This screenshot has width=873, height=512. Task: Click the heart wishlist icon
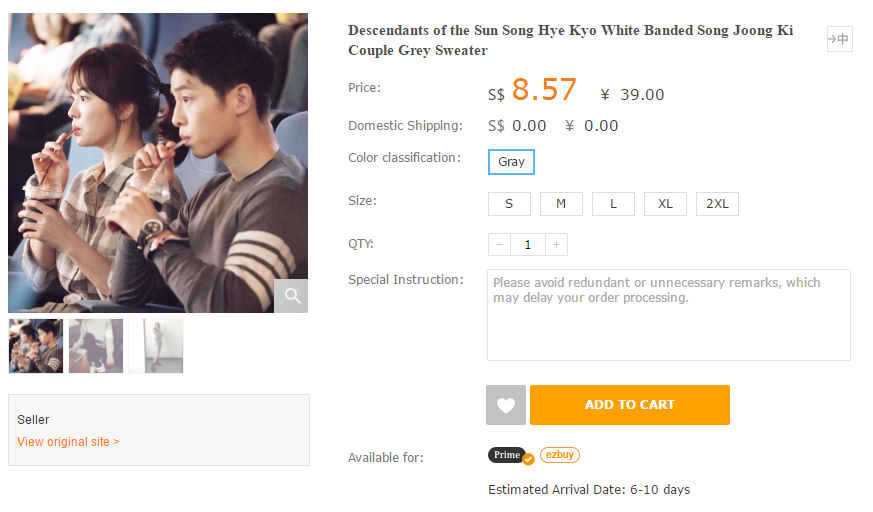[x=506, y=405]
